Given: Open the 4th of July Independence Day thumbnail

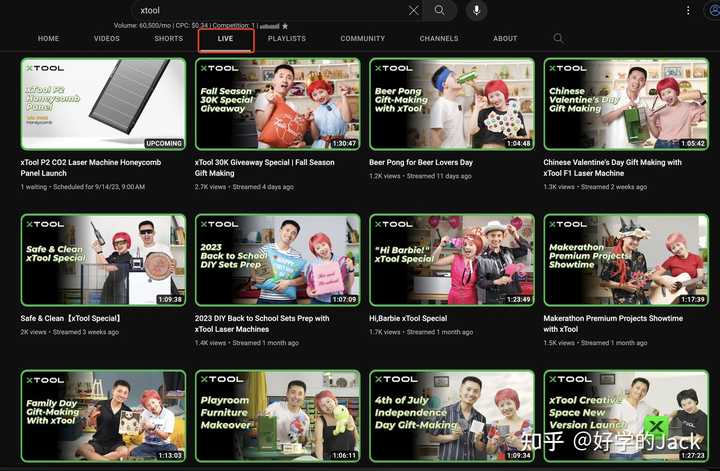Looking at the screenshot, I should (452, 416).
